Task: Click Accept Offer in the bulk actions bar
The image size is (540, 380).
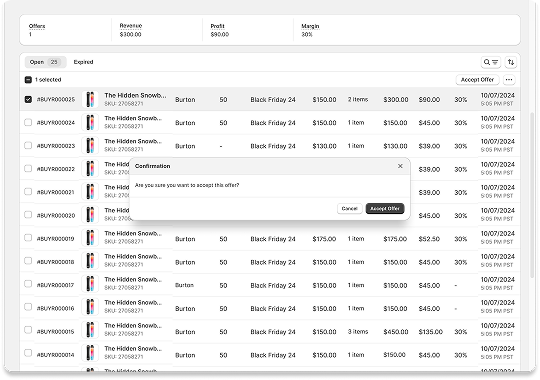Action: [477, 80]
